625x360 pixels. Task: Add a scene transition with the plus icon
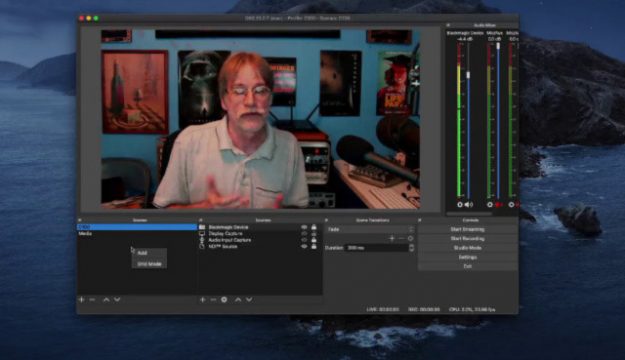click(392, 238)
